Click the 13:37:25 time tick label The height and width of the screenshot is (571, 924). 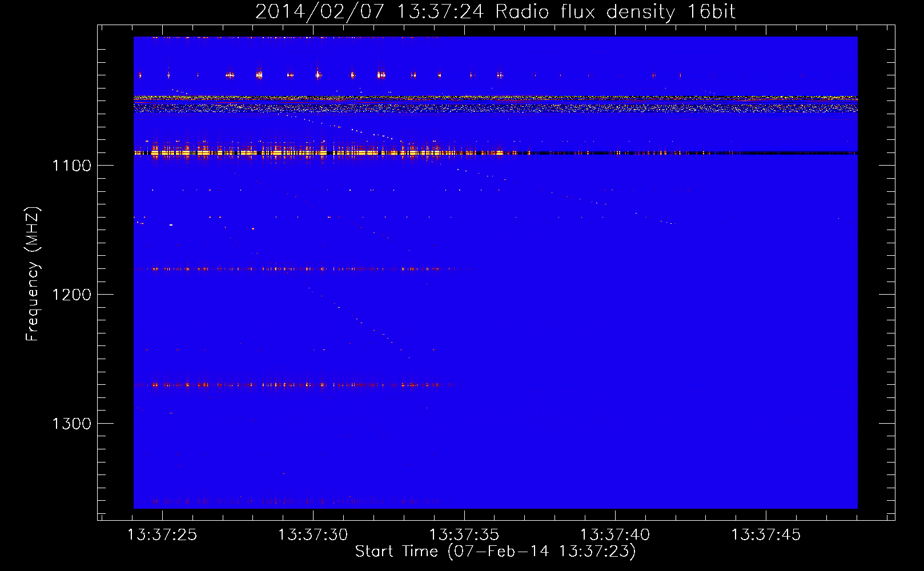[162, 534]
